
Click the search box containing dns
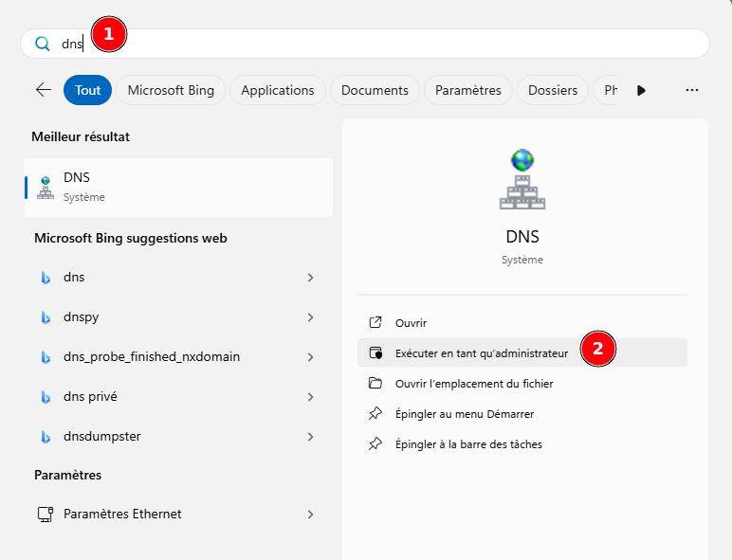(x=365, y=44)
